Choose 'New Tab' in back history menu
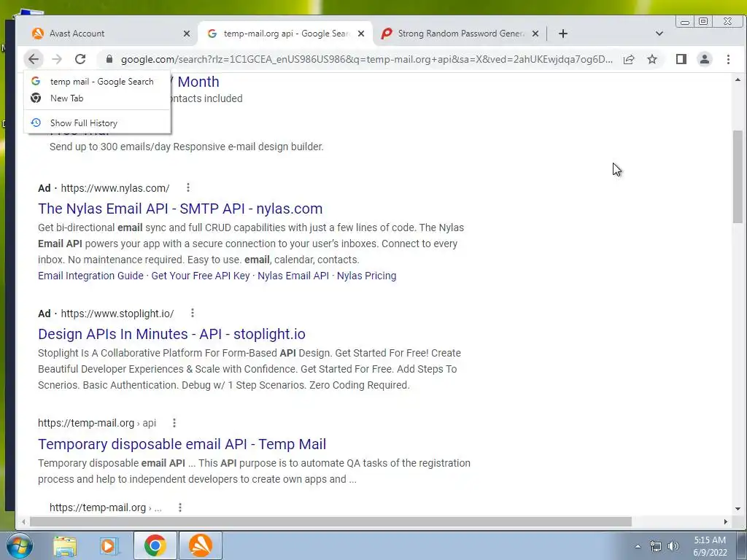 [x=97, y=98]
